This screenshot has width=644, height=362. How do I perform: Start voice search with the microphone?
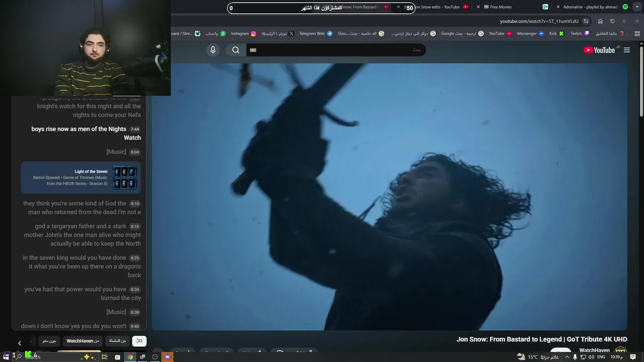[x=213, y=50]
